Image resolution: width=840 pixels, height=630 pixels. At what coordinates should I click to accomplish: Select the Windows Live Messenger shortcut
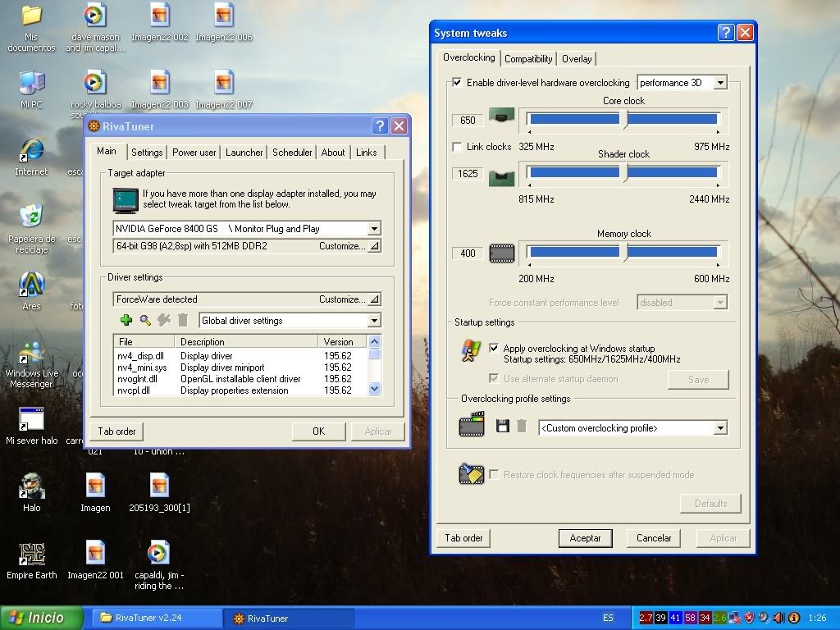[31, 364]
